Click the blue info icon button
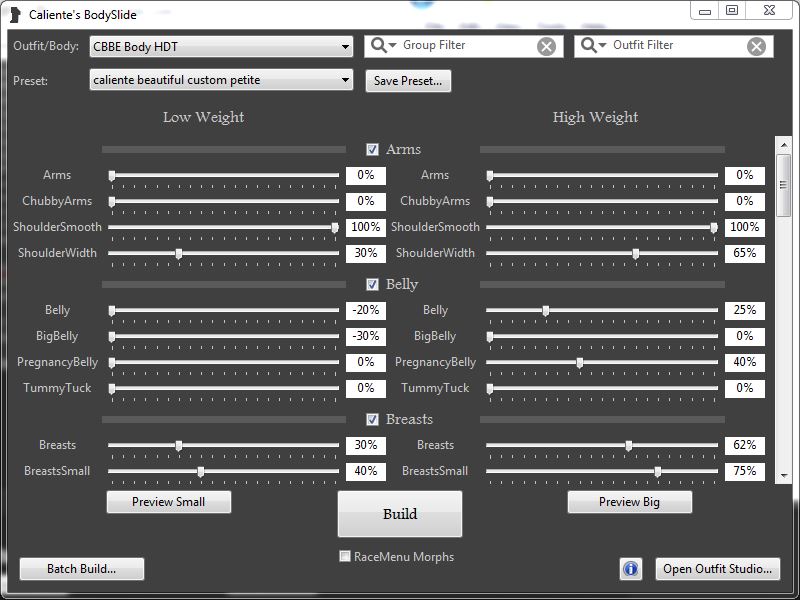800x600 pixels. [631, 569]
